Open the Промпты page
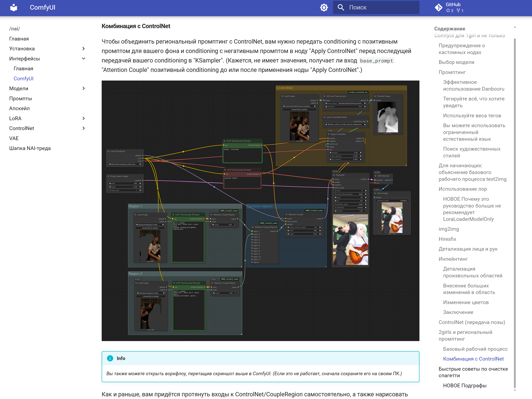Screen dimensions: 532x399 click(x=21, y=99)
